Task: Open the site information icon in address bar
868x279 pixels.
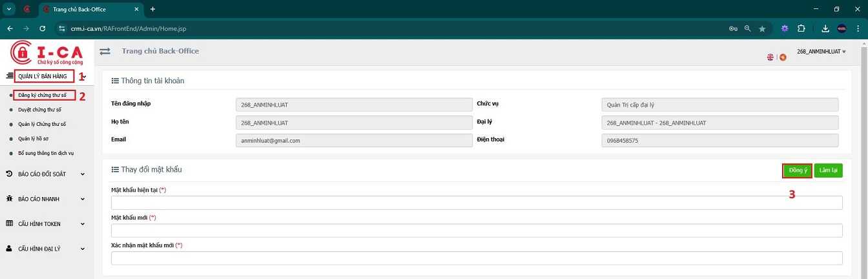Action: 62,28
